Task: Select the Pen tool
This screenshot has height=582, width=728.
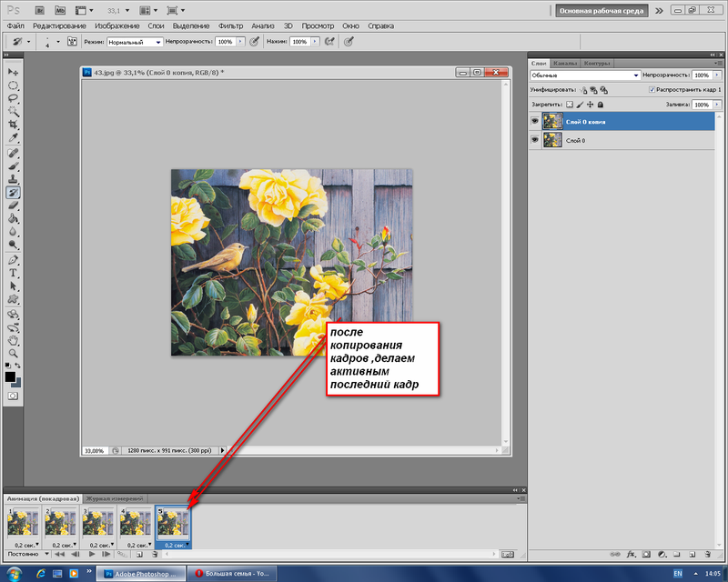Action: pos(13,260)
